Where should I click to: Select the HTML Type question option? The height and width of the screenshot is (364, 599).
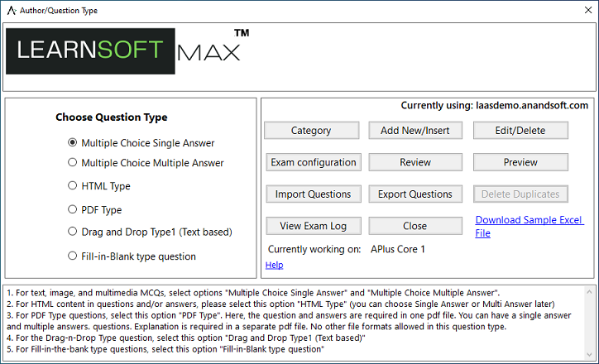(73, 186)
